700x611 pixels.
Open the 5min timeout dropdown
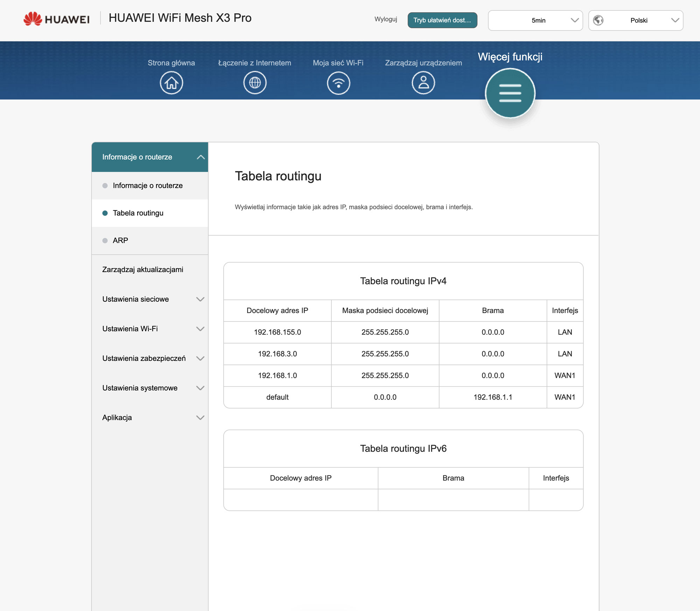point(535,20)
